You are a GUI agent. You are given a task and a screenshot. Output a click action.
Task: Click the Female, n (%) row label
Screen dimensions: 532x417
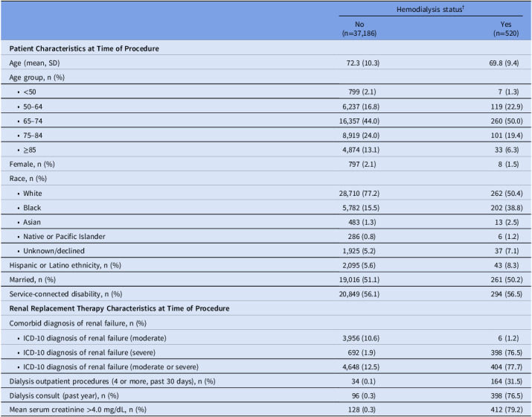click(32, 165)
